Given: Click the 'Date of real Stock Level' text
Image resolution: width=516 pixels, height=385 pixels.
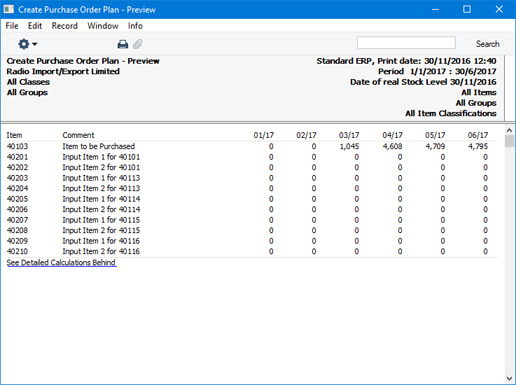Looking at the screenshot, I should pos(398,82).
